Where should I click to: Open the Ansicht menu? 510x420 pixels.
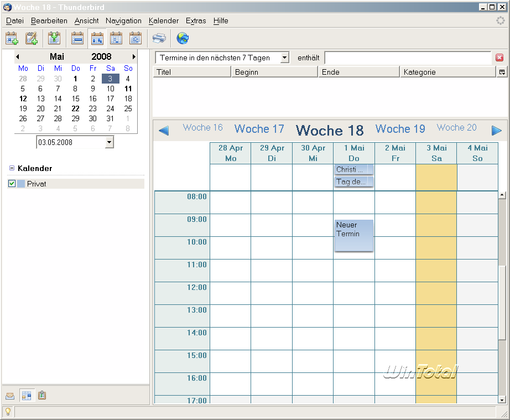coord(86,20)
